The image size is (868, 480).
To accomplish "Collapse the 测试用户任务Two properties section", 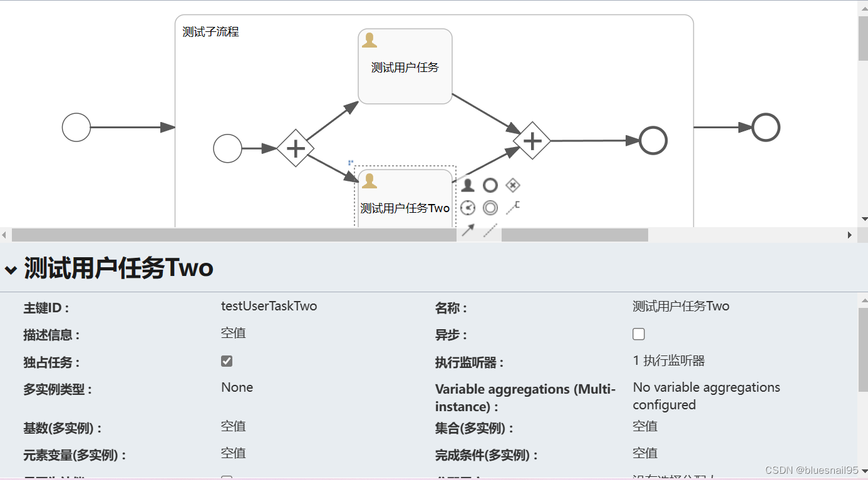I will pyautogui.click(x=11, y=269).
